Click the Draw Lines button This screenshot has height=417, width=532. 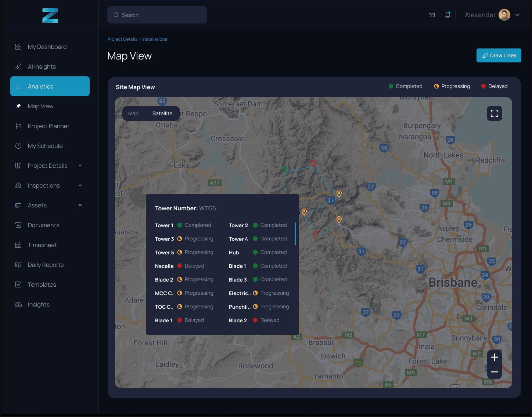click(499, 55)
